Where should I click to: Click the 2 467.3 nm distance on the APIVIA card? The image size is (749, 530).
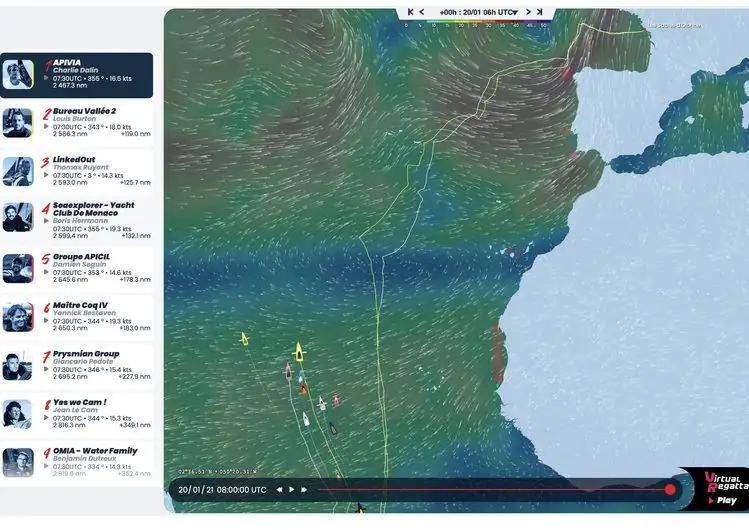70,85
